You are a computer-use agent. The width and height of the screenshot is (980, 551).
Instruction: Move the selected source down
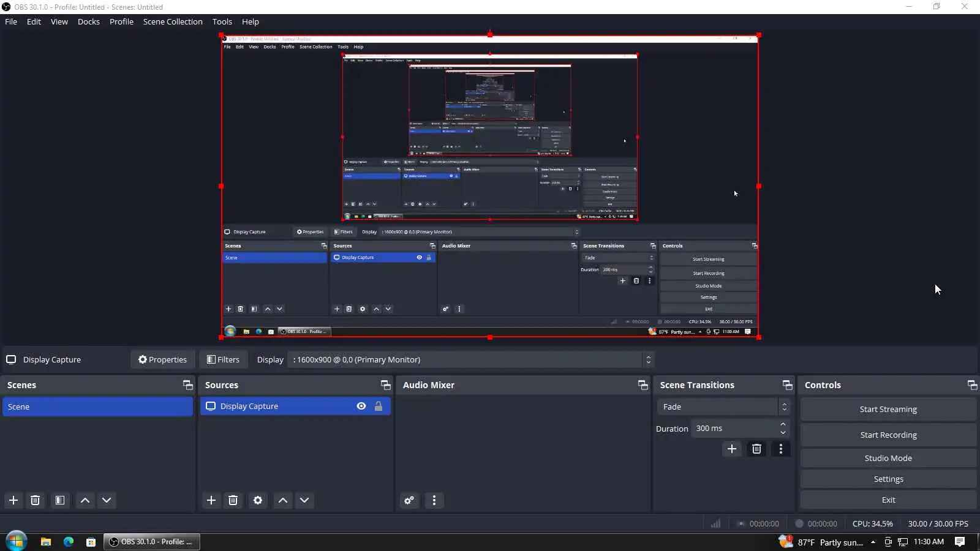pyautogui.click(x=304, y=500)
